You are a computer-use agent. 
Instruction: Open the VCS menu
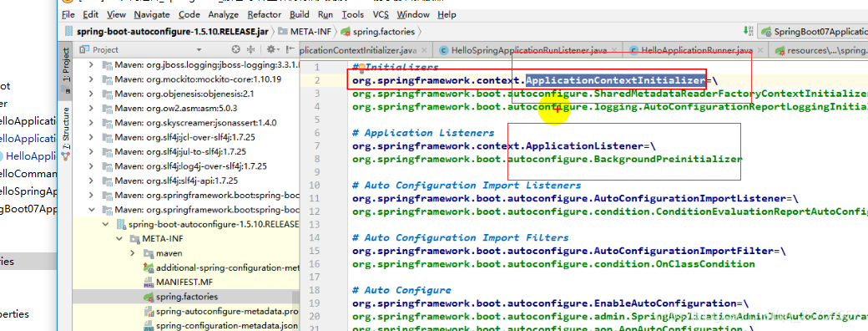coord(381,14)
